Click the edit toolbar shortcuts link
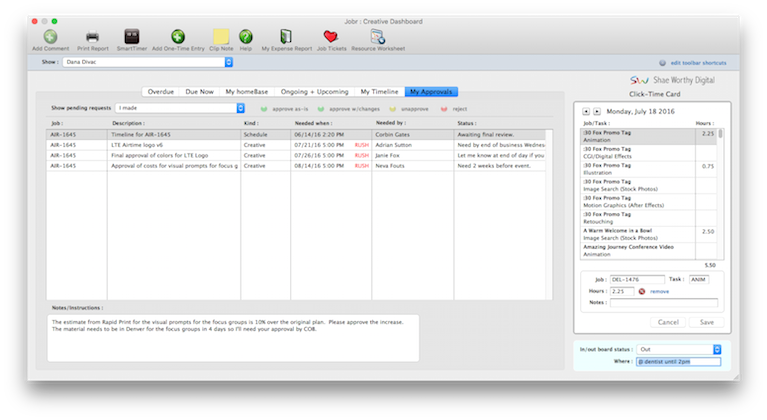The width and height of the screenshot is (767, 420). (x=698, y=62)
